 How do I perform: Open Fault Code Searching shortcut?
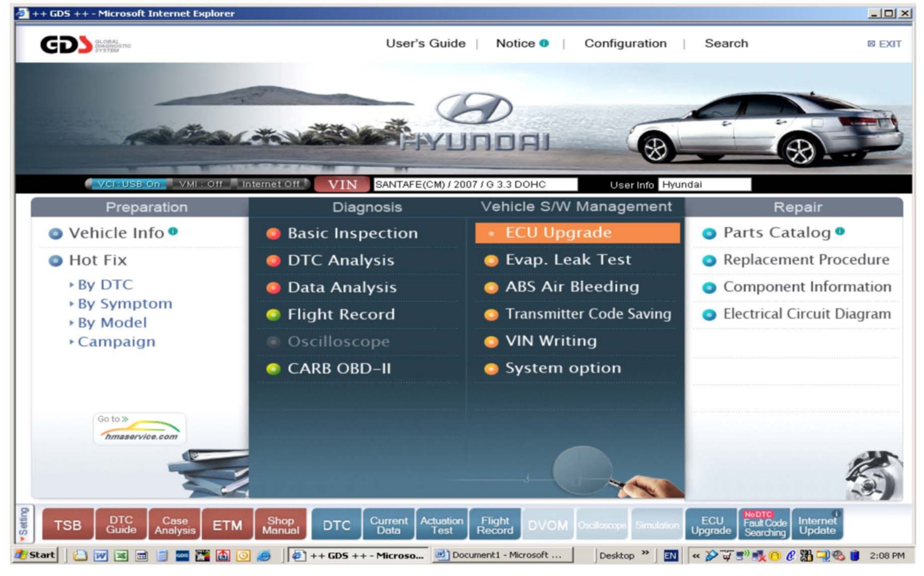tap(765, 525)
